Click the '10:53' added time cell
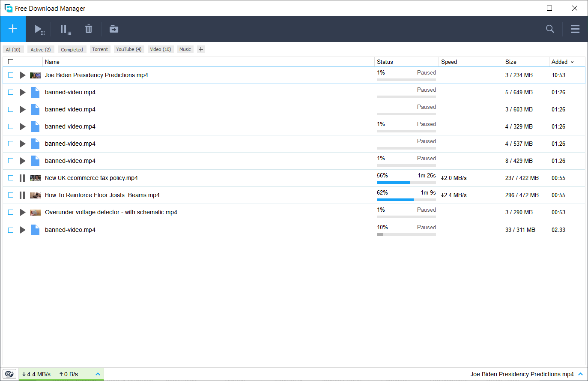 (x=558, y=75)
